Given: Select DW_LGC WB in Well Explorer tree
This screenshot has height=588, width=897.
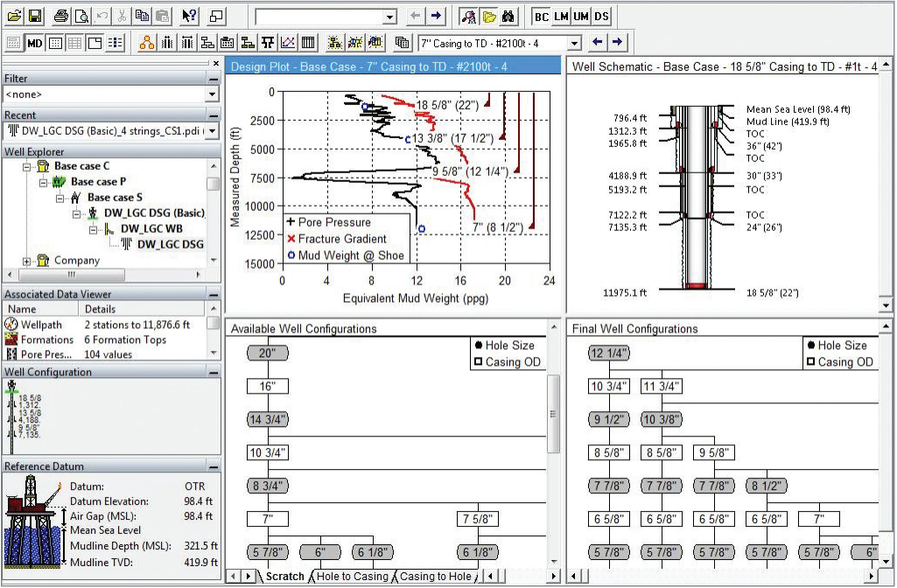Looking at the screenshot, I should 151,228.
